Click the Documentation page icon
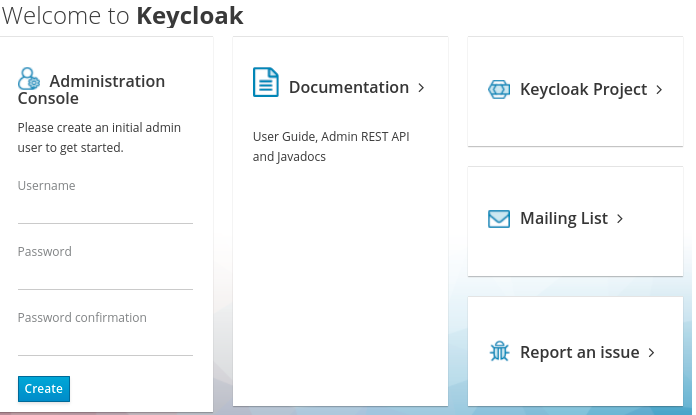This screenshot has width=696, height=415. (x=265, y=82)
